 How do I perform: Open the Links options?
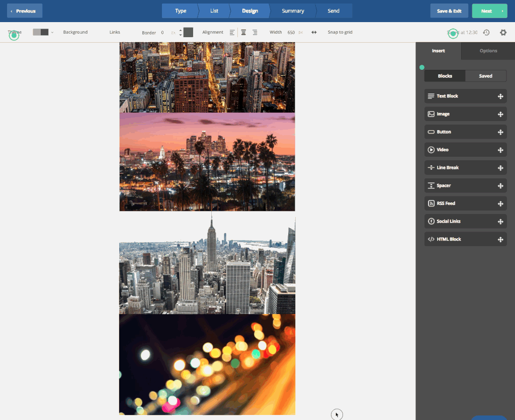pyautogui.click(x=115, y=32)
